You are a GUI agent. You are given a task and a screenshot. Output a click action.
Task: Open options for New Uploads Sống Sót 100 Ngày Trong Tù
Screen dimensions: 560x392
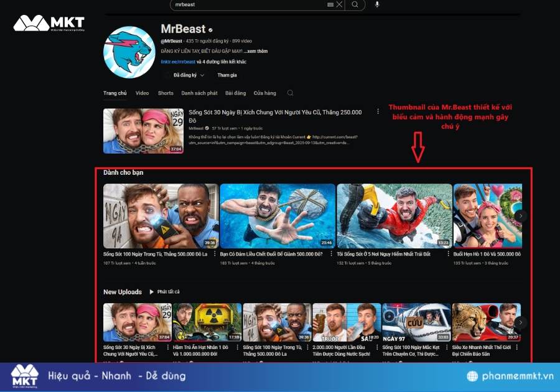coord(307,347)
